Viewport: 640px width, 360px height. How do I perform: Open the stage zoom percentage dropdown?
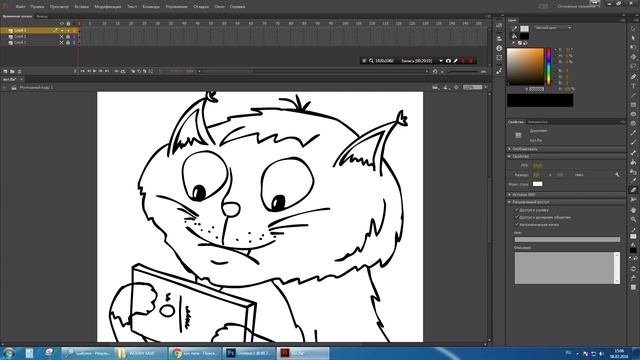click(485, 87)
